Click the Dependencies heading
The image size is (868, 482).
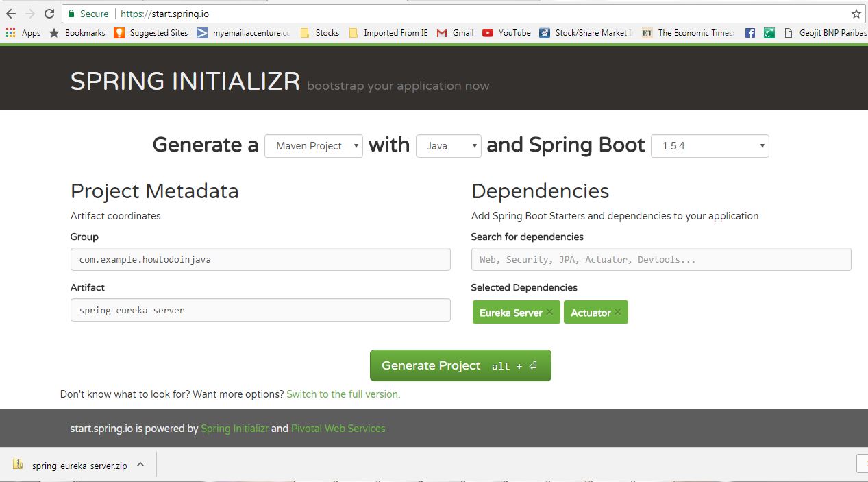tap(541, 191)
